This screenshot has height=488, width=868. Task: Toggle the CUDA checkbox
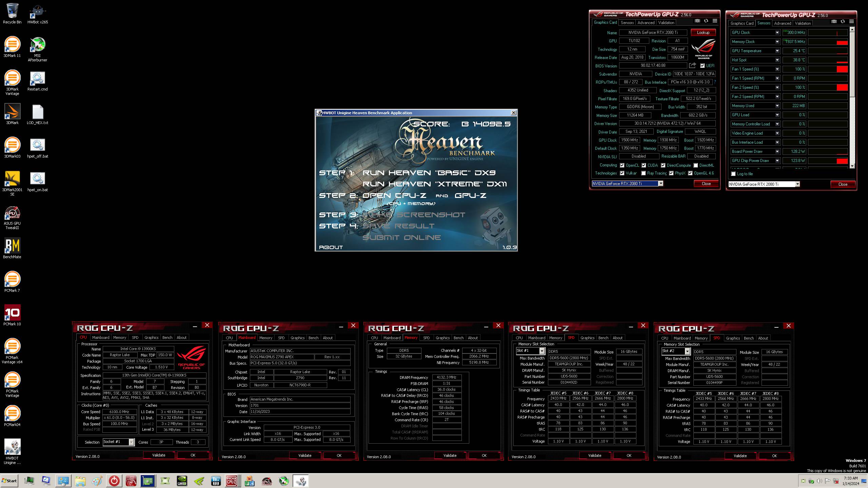(x=644, y=165)
